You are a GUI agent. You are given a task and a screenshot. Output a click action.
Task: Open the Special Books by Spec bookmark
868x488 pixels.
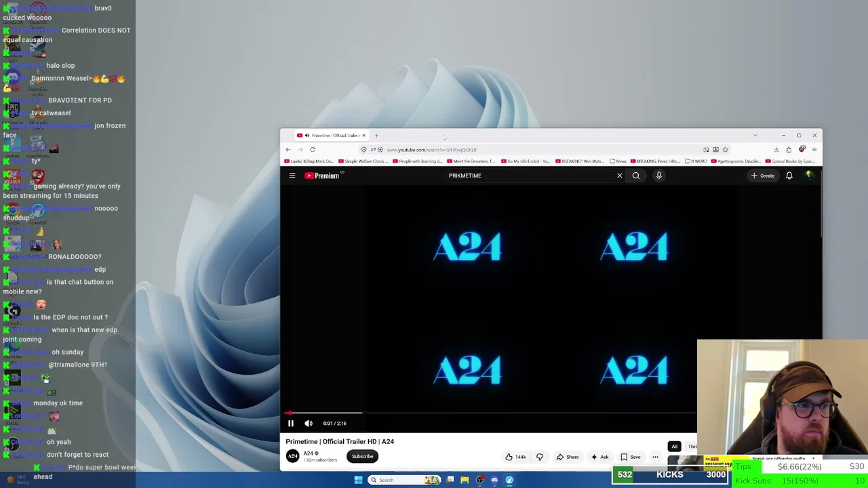pos(791,161)
